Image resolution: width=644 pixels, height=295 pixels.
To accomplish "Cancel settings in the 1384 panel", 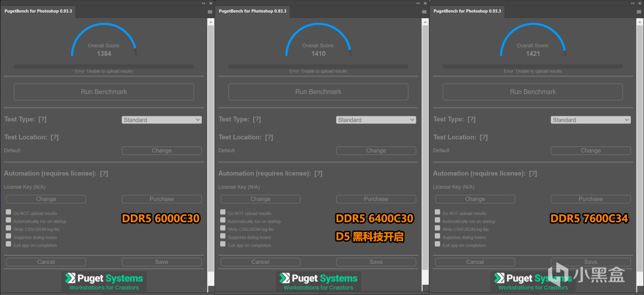I will pos(46,262).
